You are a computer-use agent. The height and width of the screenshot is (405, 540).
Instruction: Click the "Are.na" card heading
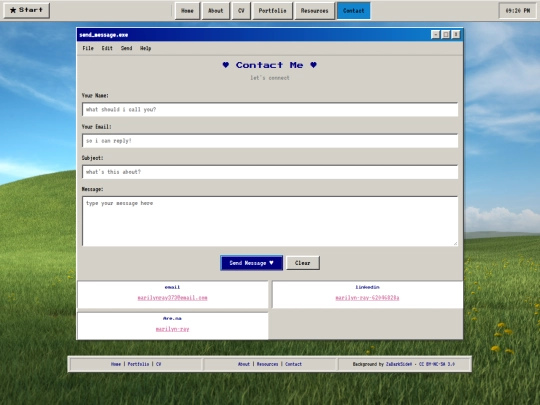pos(172,319)
